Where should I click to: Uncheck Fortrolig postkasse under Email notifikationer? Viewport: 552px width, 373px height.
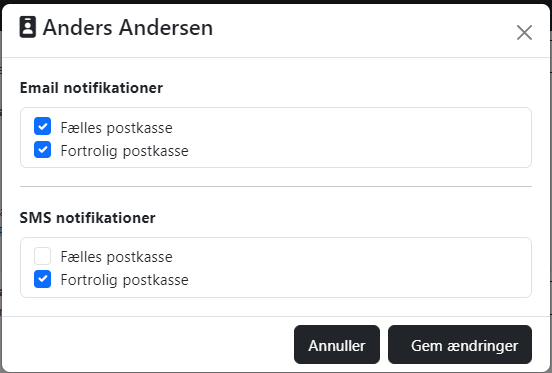tap(43, 150)
